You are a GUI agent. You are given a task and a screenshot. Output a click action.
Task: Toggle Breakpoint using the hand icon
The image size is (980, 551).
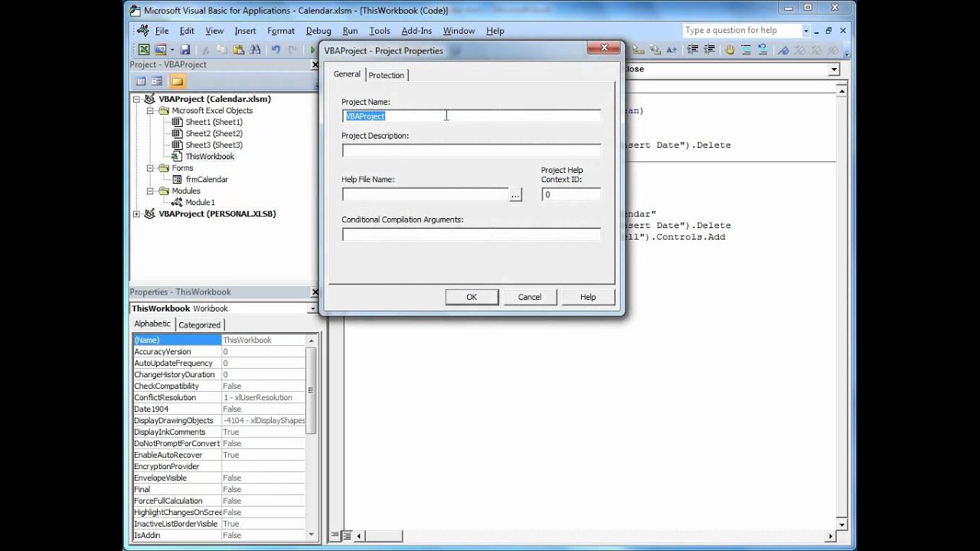(730, 50)
